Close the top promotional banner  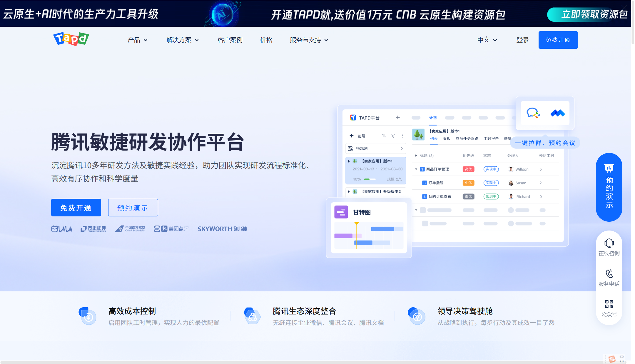[624, 8]
